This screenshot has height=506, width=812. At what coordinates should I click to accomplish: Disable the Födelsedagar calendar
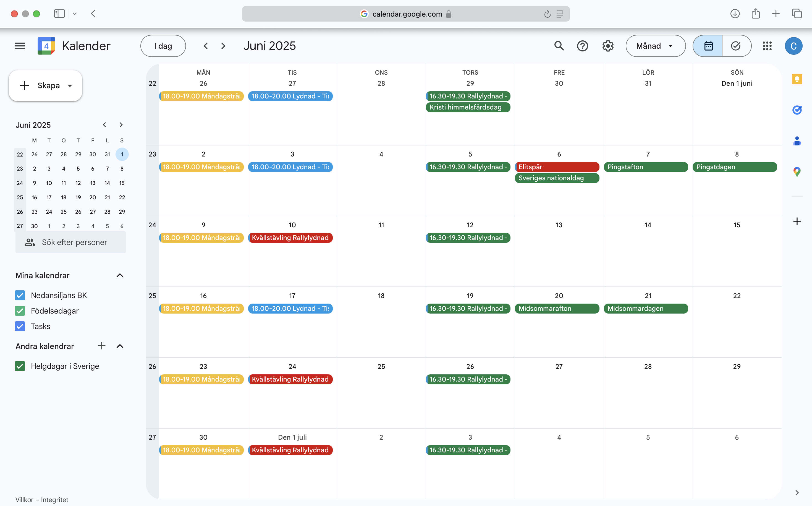point(20,311)
